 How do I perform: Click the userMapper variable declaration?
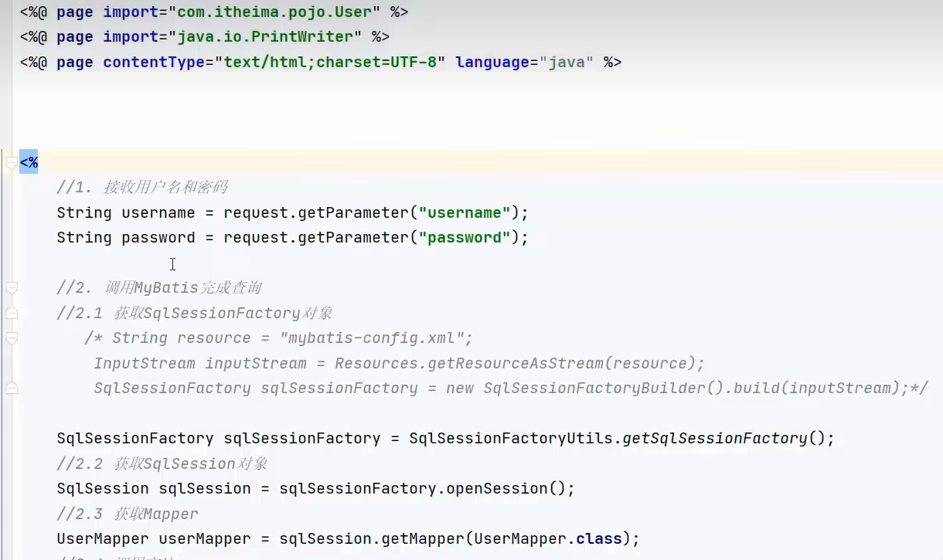point(205,538)
